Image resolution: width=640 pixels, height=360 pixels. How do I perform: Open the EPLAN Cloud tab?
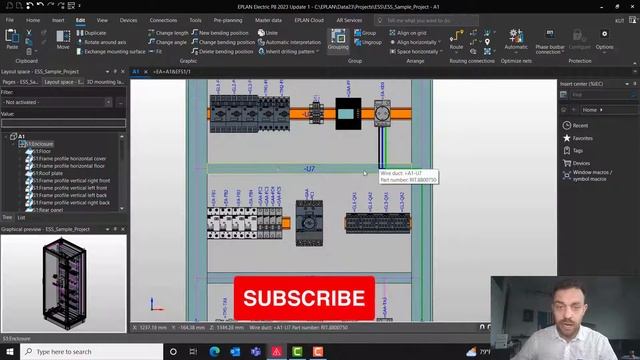(309, 20)
